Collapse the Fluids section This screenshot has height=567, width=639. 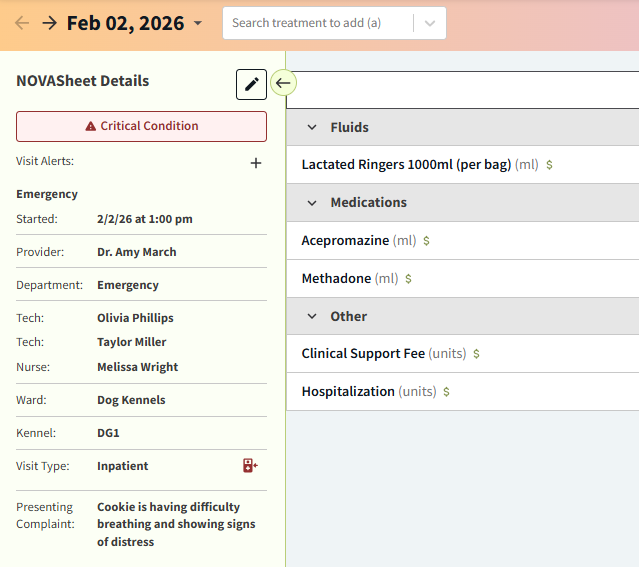tap(311, 128)
